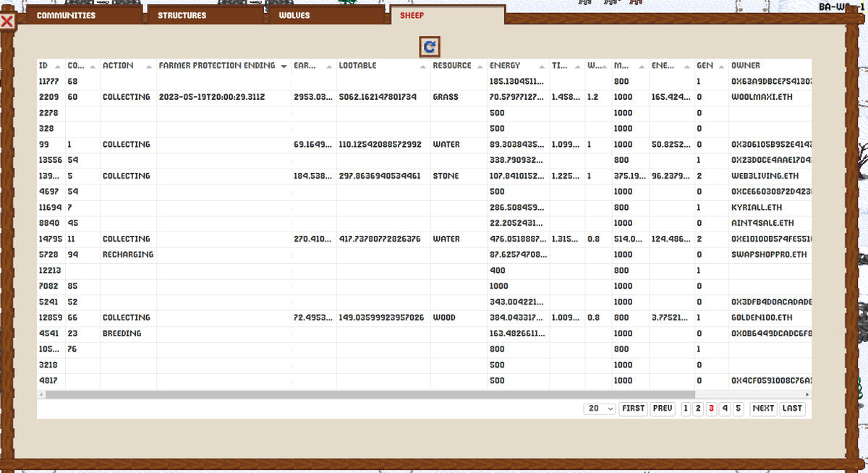Click owner AINT4SALE.ETH
This screenshot has width=868, height=473.
[770, 223]
